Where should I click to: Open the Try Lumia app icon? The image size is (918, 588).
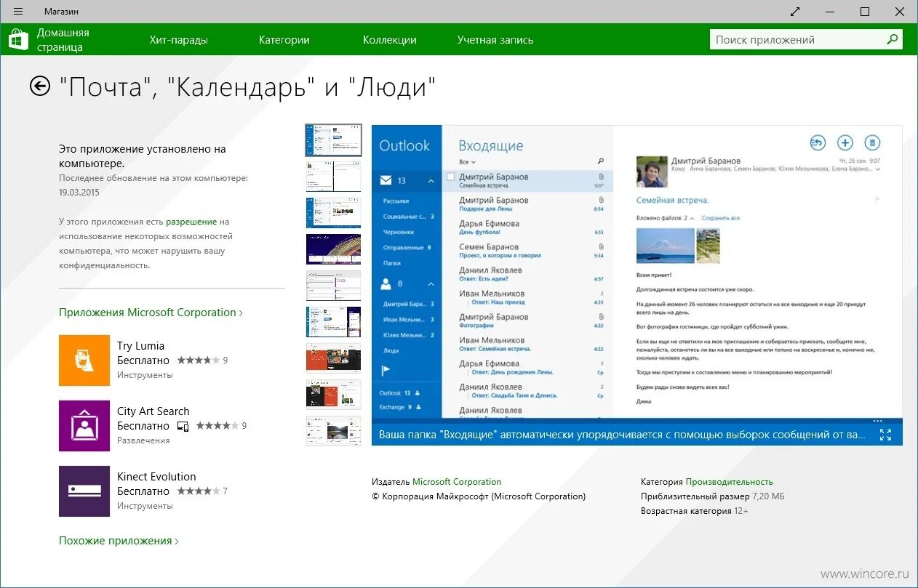(x=84, y=361)
